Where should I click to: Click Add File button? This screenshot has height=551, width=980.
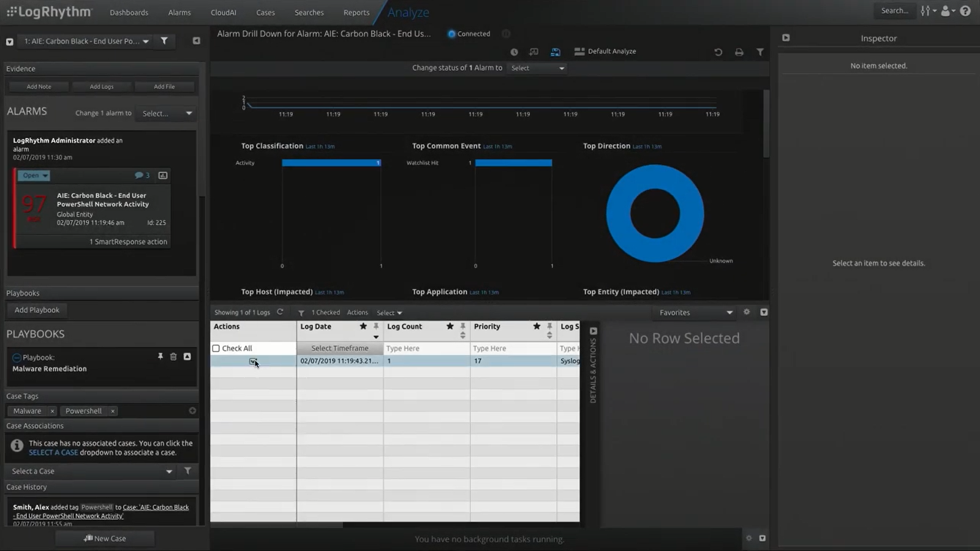[164, 86]
